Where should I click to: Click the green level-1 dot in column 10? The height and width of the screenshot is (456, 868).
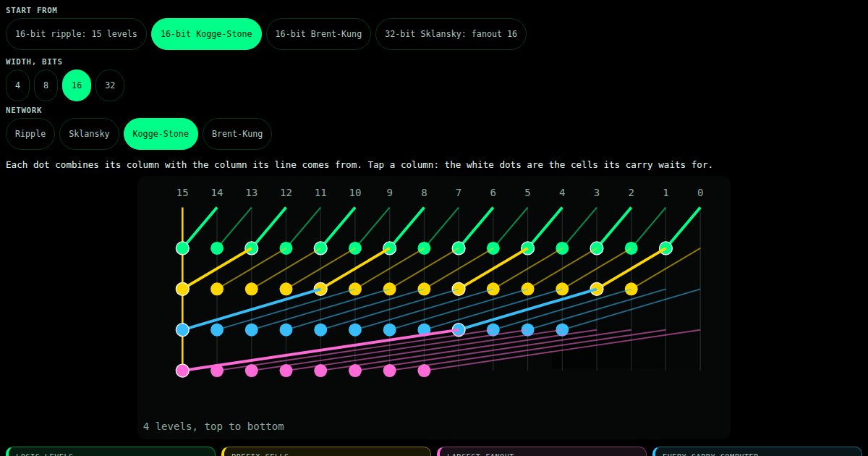pyautogui.click(x=355, y=248)
